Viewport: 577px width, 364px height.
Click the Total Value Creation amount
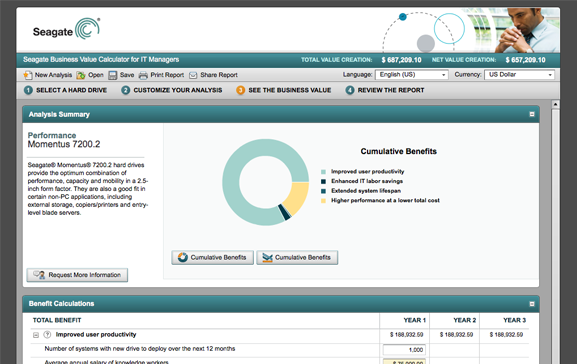tap(401, 60)
